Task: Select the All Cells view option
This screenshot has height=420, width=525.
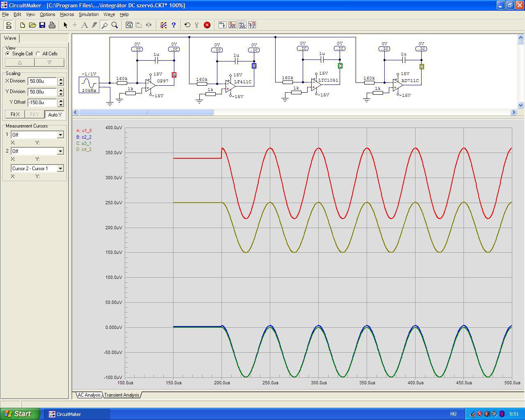Action: 38,54
